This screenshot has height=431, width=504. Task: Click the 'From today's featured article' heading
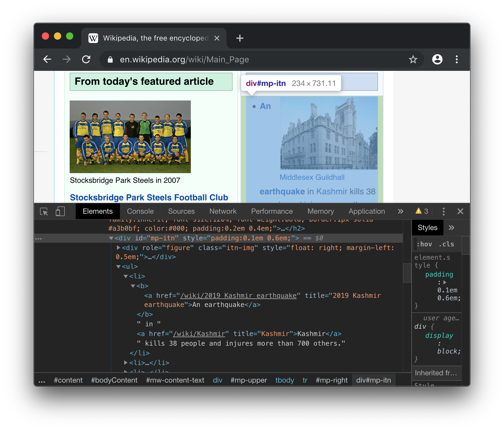(x=144, y=81)
